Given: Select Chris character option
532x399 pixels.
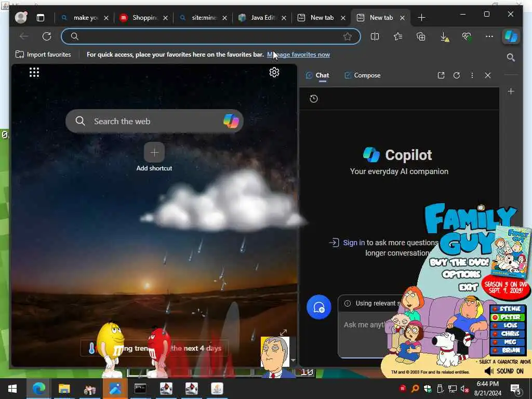Looking at the screenshot, I should pos(507,334).
